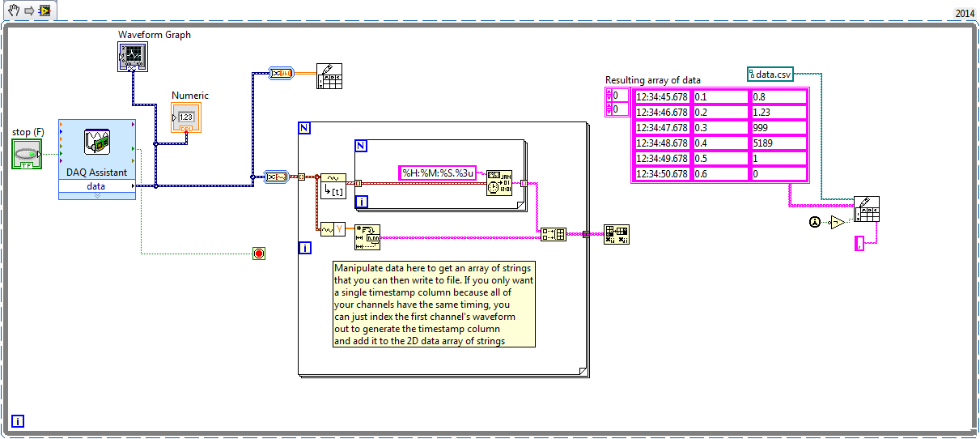Click the Transpose 2D Array function
980x439 pixels.
[616, 234]
